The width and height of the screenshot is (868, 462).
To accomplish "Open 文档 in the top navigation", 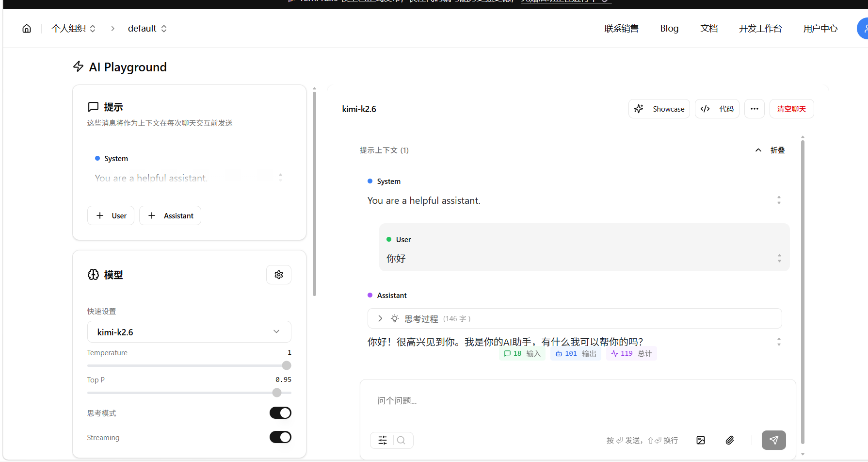I will click(709, 29).
